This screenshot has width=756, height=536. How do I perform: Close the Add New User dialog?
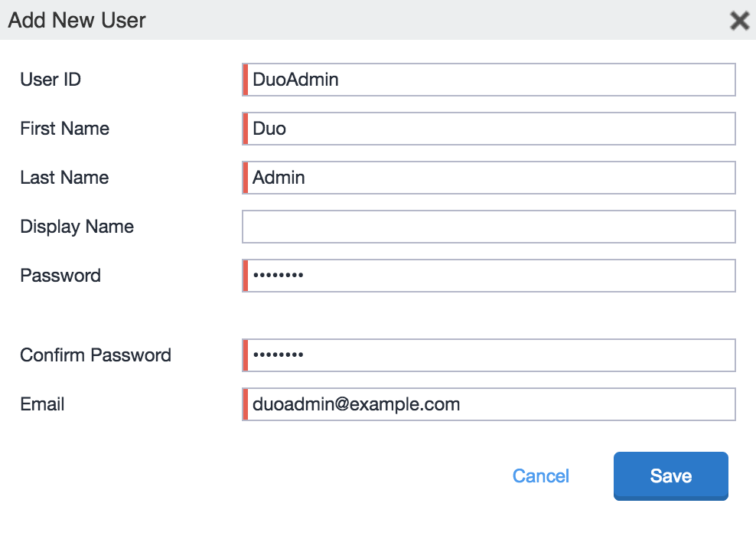coord(739,20)
